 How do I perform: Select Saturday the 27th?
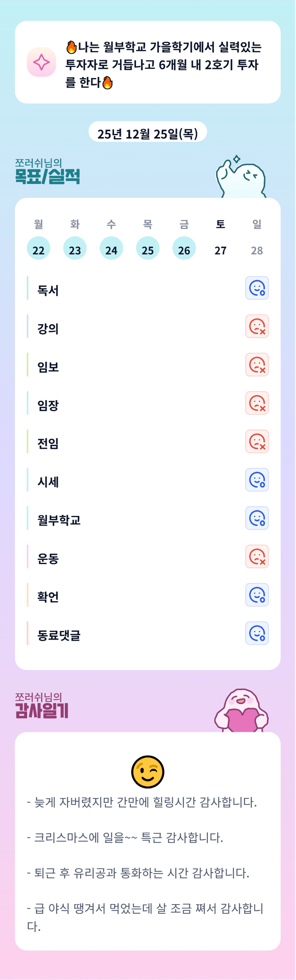pyautogui.click(x=220, y=250)
